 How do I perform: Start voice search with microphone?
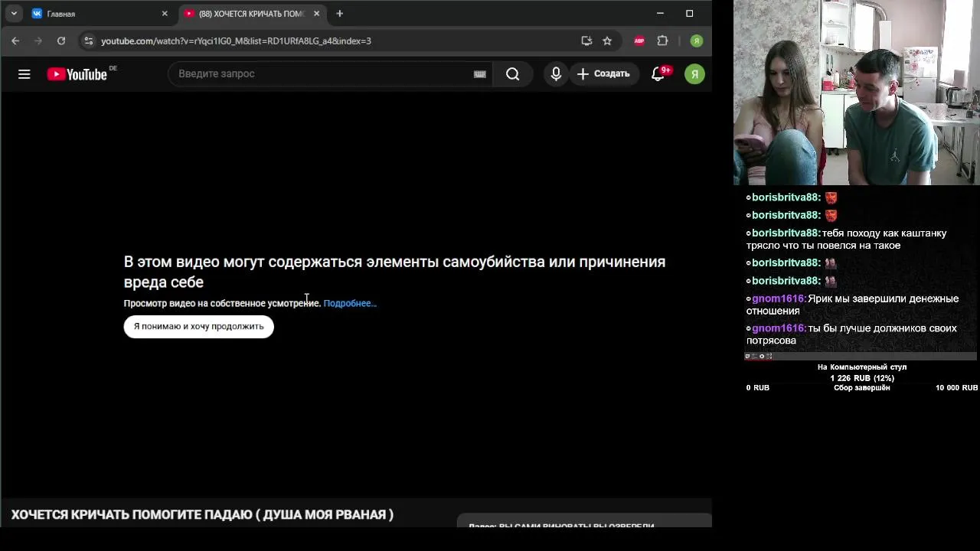click(556, 73)
